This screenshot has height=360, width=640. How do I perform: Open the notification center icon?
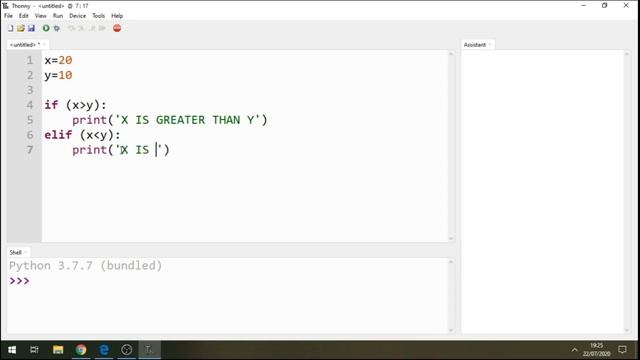click(x=622, y=350)
